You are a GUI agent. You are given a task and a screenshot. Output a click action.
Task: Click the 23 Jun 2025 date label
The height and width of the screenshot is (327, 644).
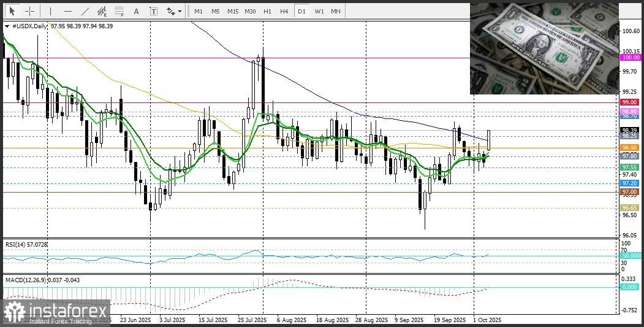[137, 320]
